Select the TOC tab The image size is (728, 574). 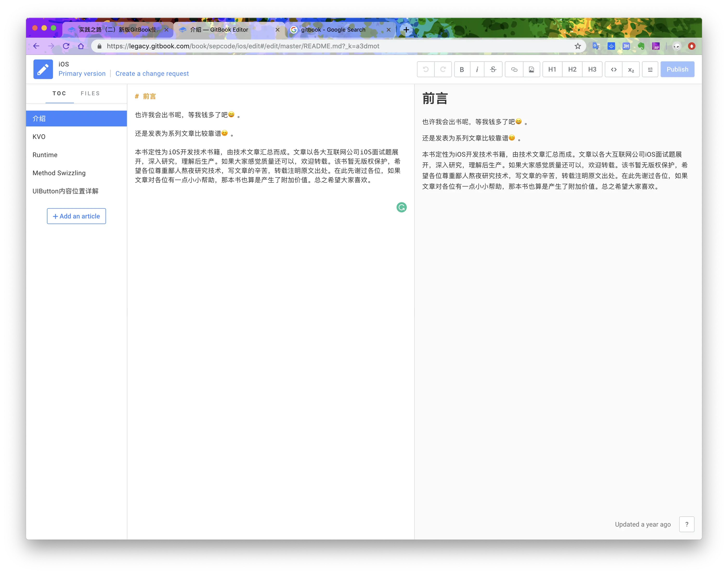(59, 93)
